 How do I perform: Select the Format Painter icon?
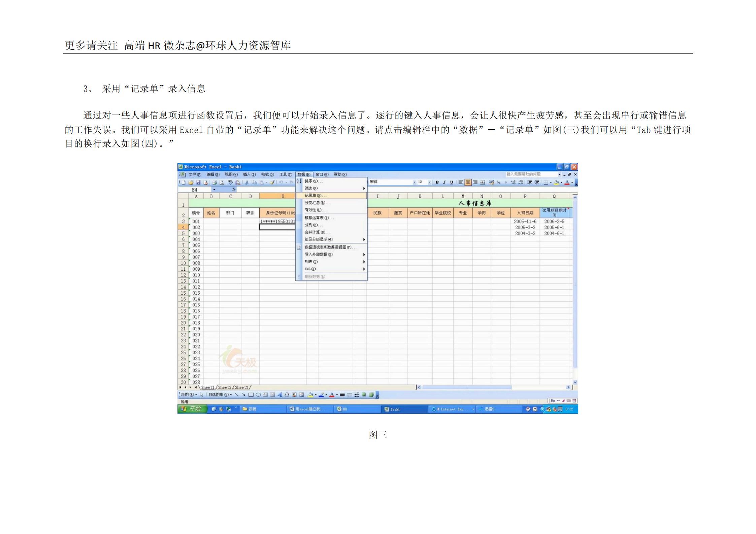coord(272,182)
